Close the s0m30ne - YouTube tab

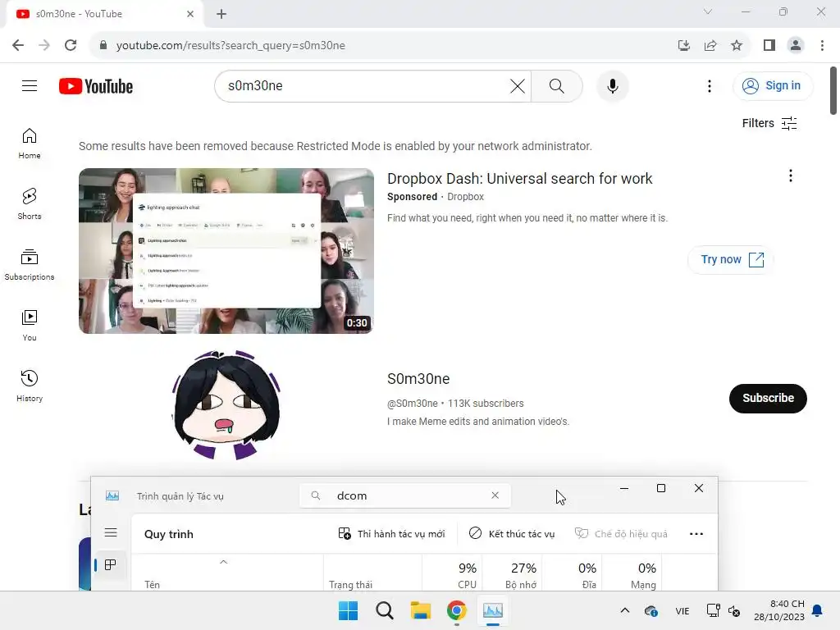tap(190, 14)
